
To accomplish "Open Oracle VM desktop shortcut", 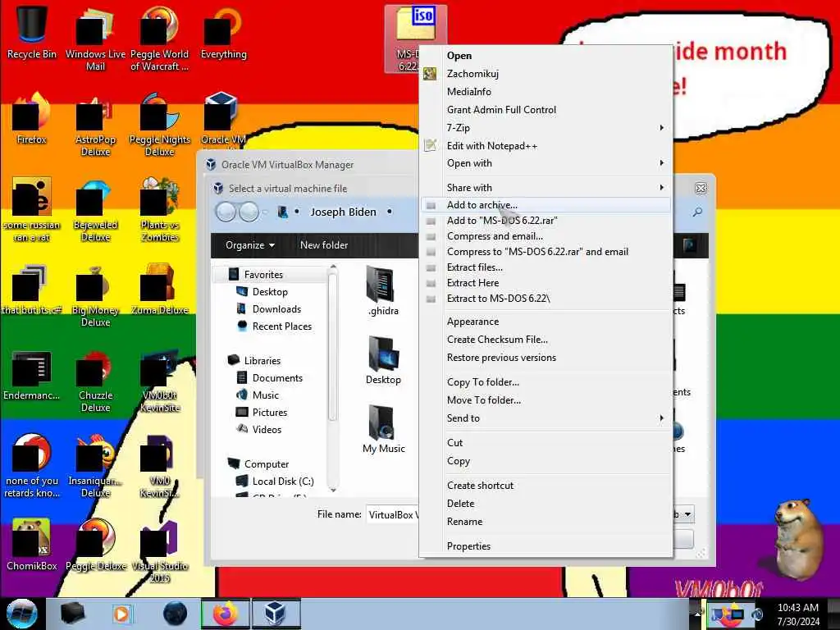I will [x=223, y=119].
